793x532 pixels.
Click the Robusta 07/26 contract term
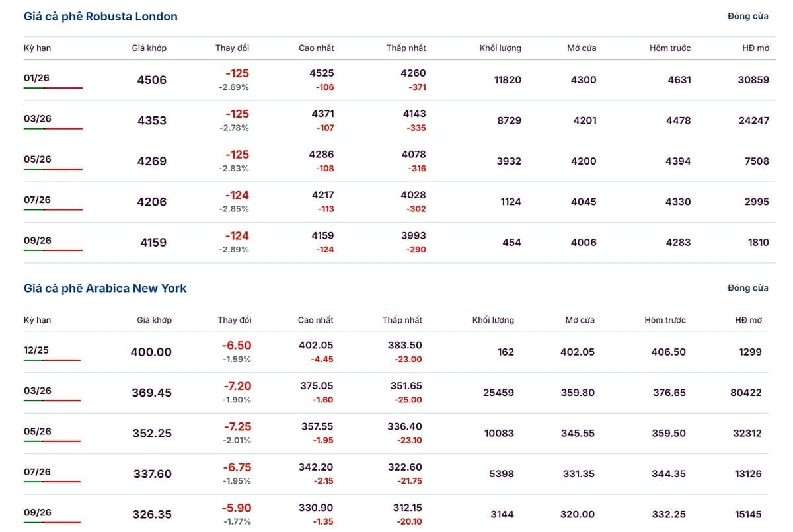(38, 200)
